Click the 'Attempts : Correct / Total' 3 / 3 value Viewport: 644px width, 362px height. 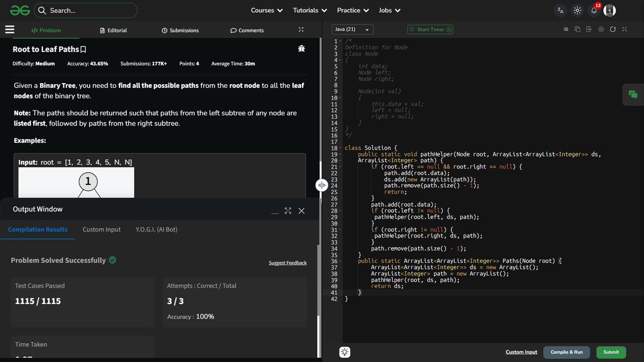click(175, 301)
